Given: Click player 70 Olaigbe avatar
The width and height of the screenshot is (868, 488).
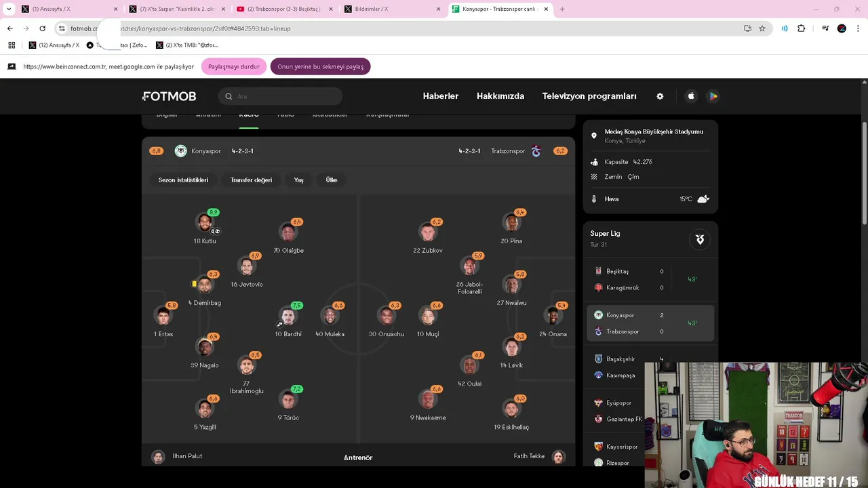Looking at the screenshot, I should point(288,232).
